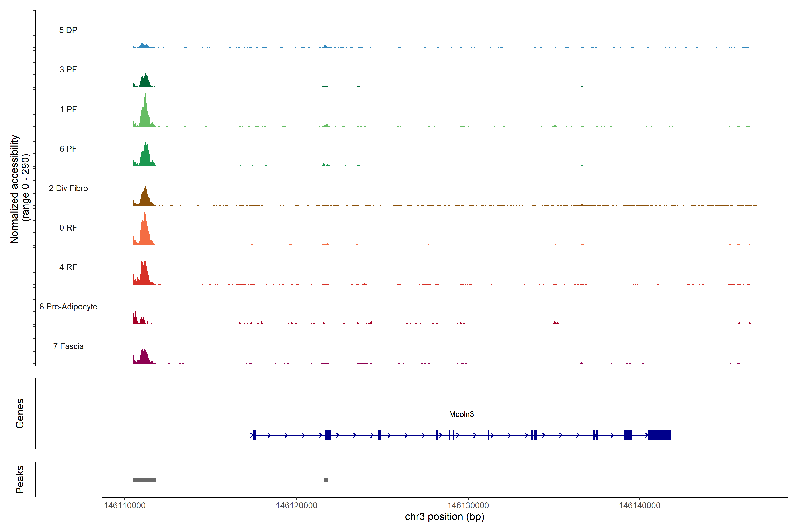Screen dimensions: 798x532
Task: Click the Peaks panel label
Action: (x=20, y=479)
